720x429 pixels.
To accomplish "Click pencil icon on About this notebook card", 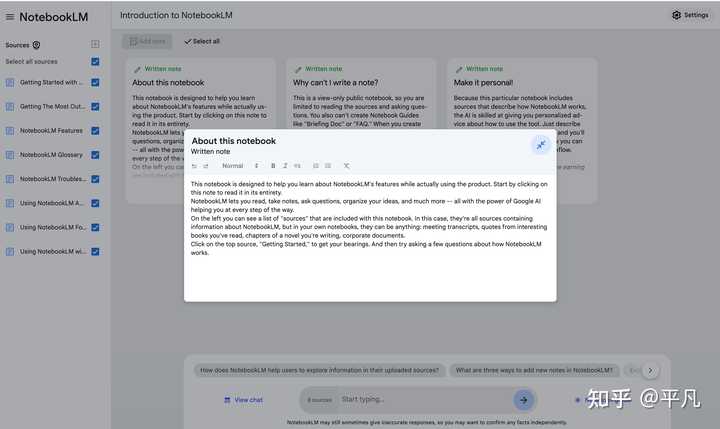I will tap(137, 69).
